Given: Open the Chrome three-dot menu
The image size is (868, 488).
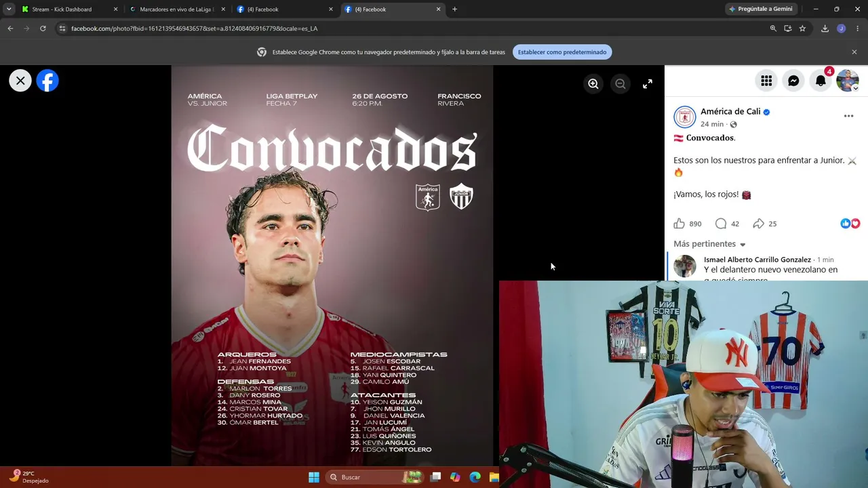Looking at the screenshot, I should pyautogui.click(x=857, y=28).
